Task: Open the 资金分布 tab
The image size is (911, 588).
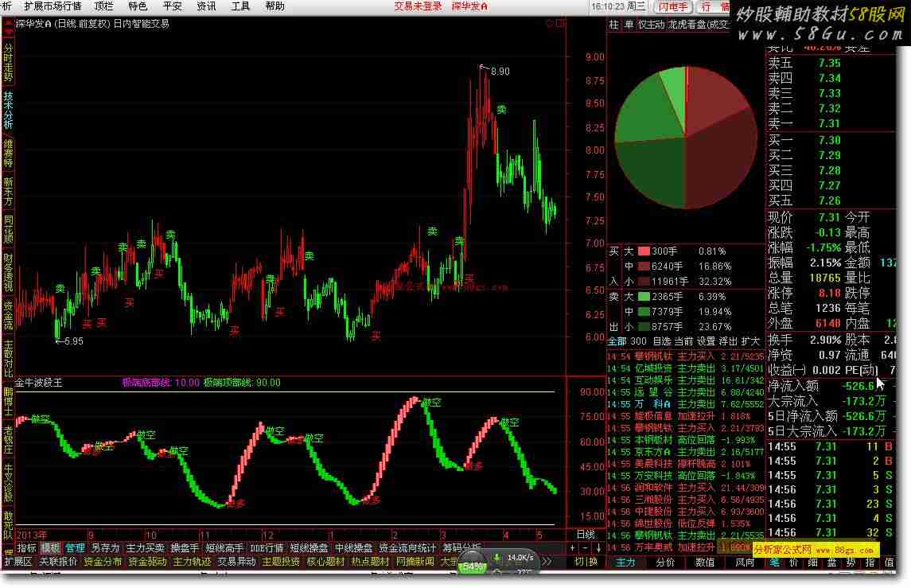Action: pos(103,562)
